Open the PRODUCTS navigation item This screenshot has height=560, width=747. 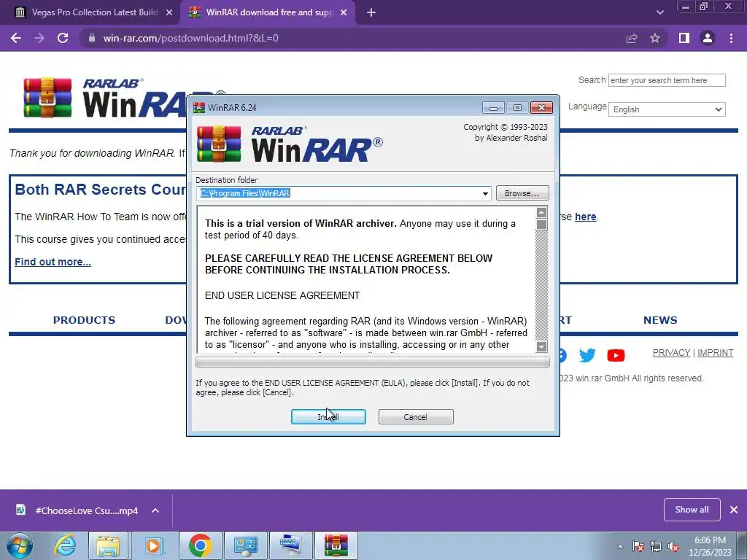tap(85, 320)
